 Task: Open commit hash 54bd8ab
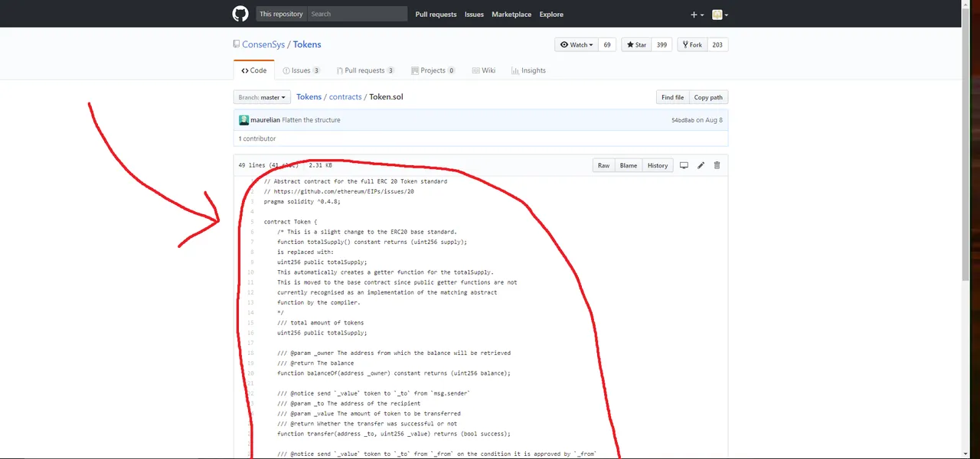click(682, 120)
